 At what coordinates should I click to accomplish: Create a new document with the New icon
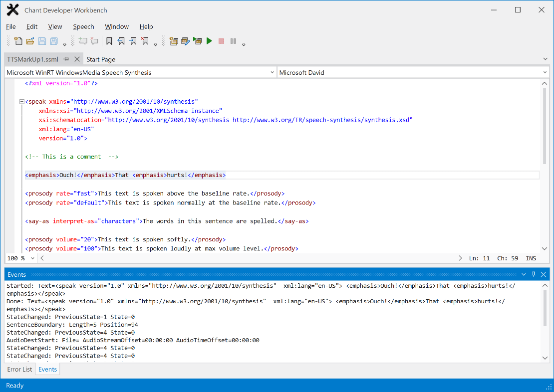18,41
